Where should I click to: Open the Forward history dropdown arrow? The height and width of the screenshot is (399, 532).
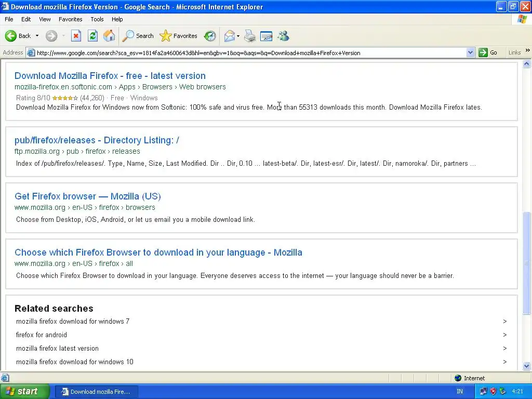point(63,36)
